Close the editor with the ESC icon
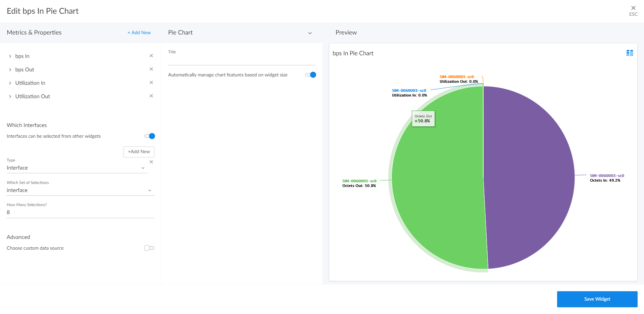 coord(633,10)
